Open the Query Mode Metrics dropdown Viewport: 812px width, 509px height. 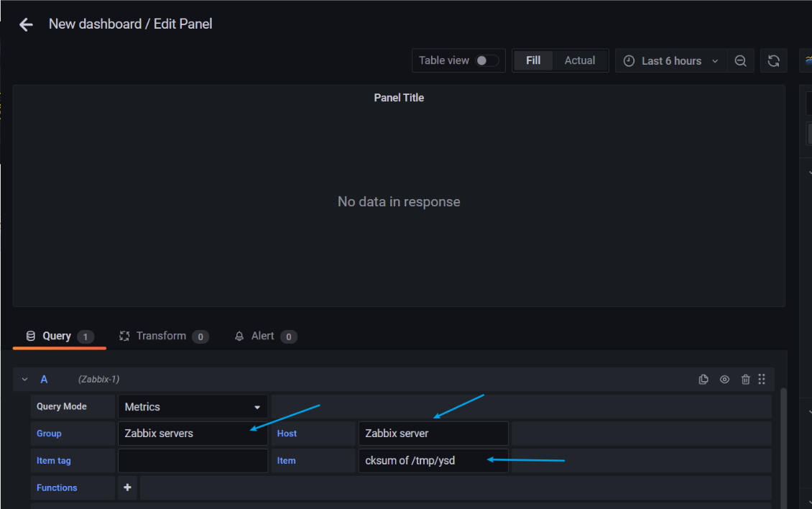tap(192, 407)
